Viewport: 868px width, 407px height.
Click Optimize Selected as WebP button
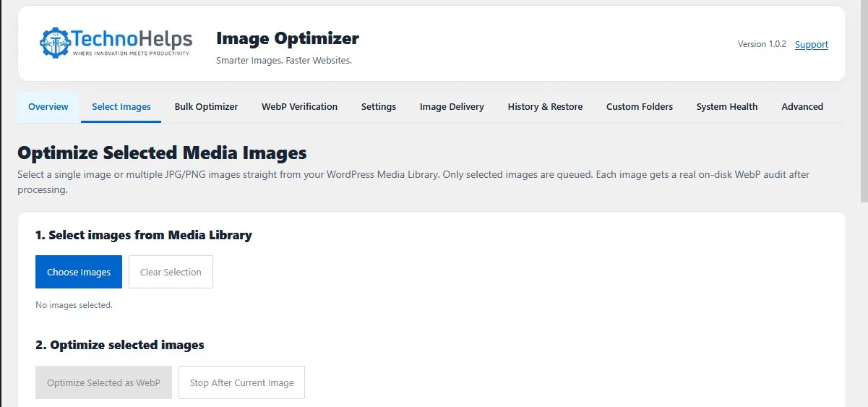coord(103,382)
